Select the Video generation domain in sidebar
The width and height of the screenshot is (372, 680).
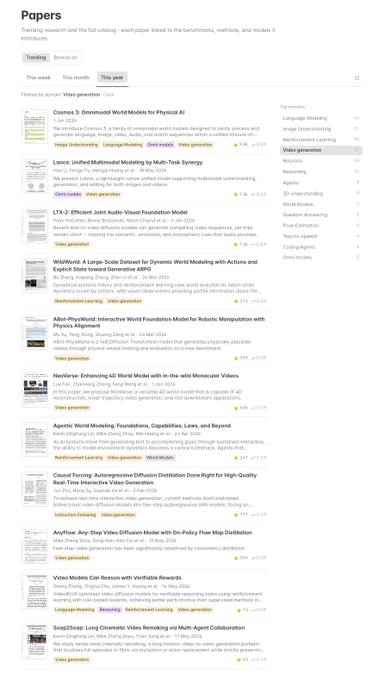[321, 150]
